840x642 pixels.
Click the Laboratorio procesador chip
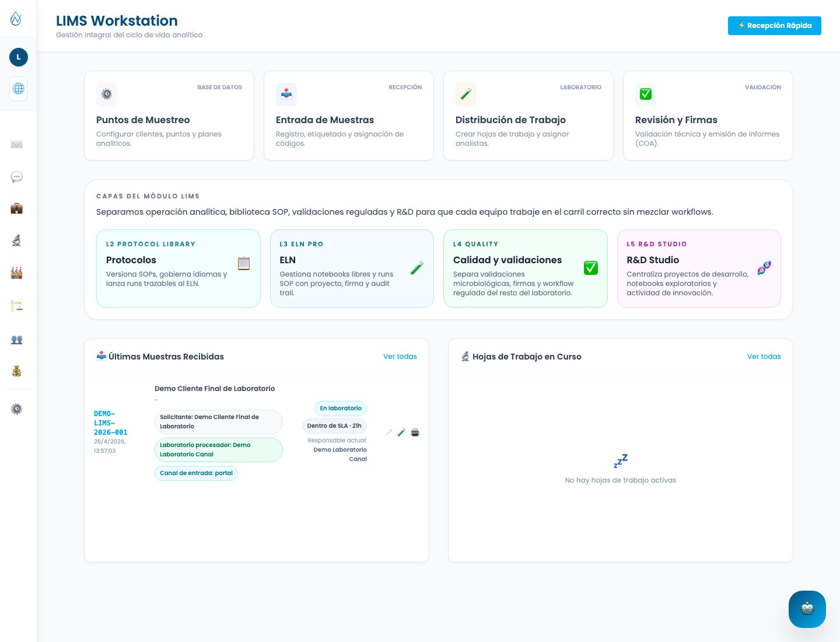click(219, 450)
